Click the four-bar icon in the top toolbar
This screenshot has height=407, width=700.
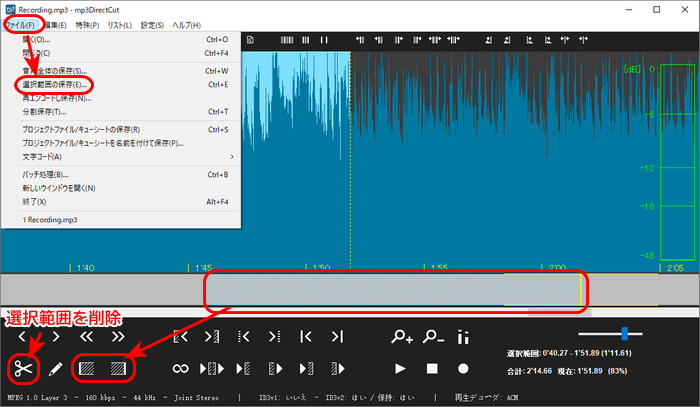point(287,40)
